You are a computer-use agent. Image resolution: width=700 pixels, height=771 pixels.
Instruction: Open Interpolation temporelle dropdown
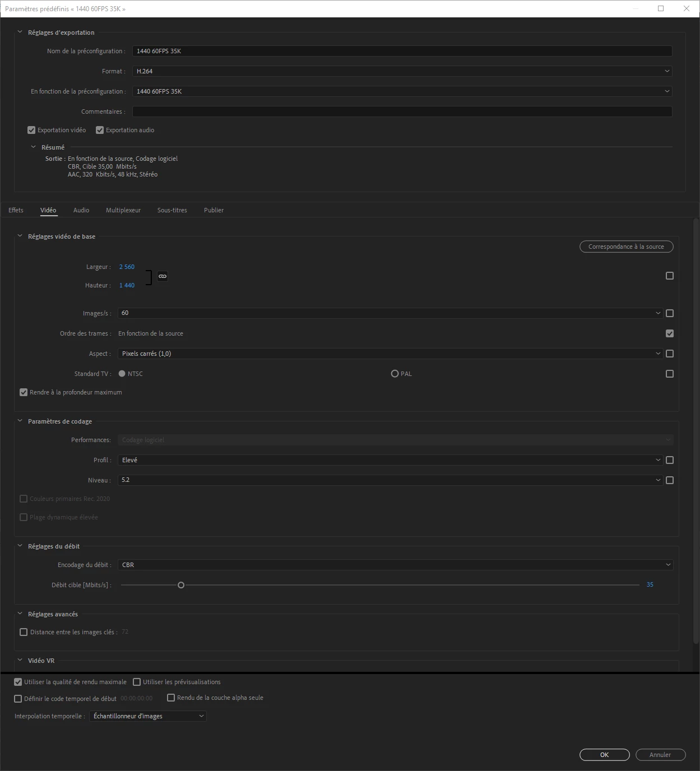tap(148, 716)
